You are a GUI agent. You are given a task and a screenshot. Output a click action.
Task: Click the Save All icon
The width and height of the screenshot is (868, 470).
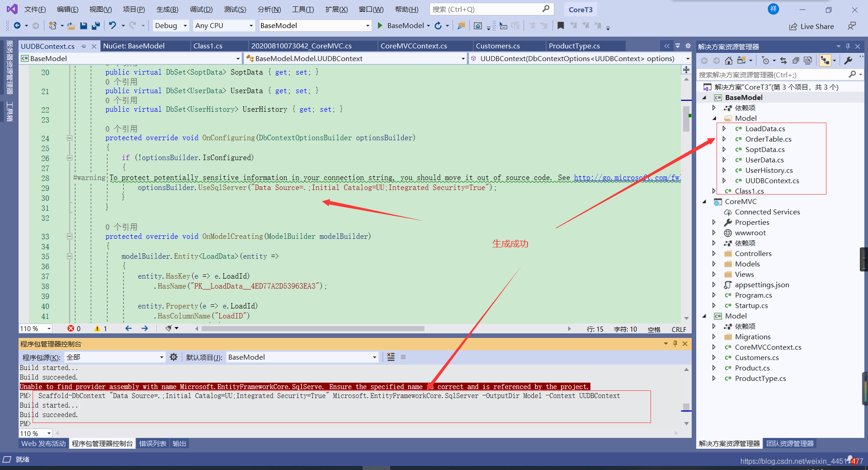click(96, 26)
